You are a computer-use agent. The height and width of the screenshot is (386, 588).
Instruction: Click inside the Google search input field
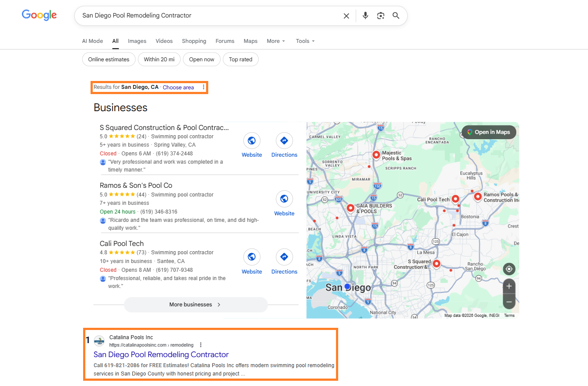(210, 16)
